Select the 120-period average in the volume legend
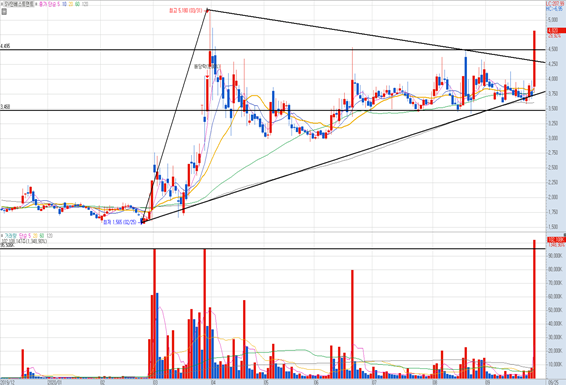 [50, 236]
